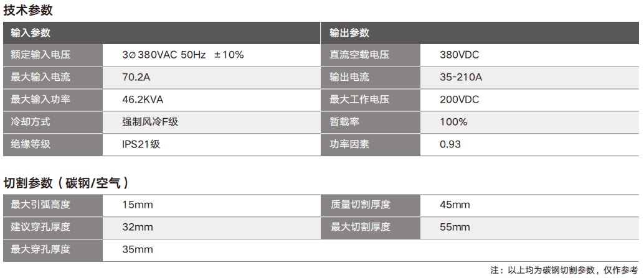
Task: Click the 强制风冷F级 value
Action: point(150,122)
